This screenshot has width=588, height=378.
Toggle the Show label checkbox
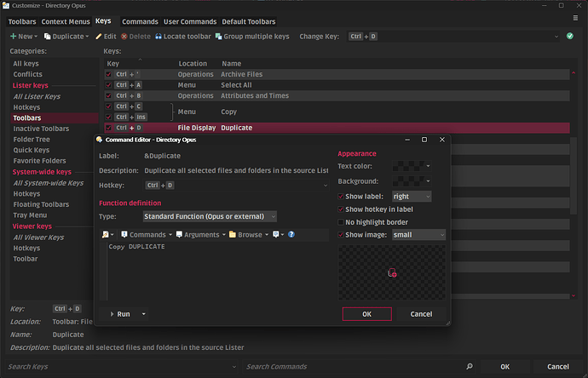pos(341,197)
